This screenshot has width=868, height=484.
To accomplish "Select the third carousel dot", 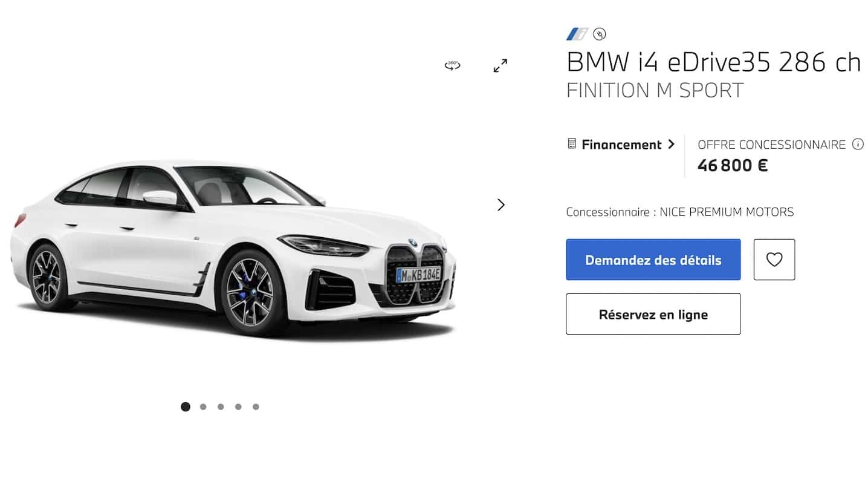I will (221, 407).
